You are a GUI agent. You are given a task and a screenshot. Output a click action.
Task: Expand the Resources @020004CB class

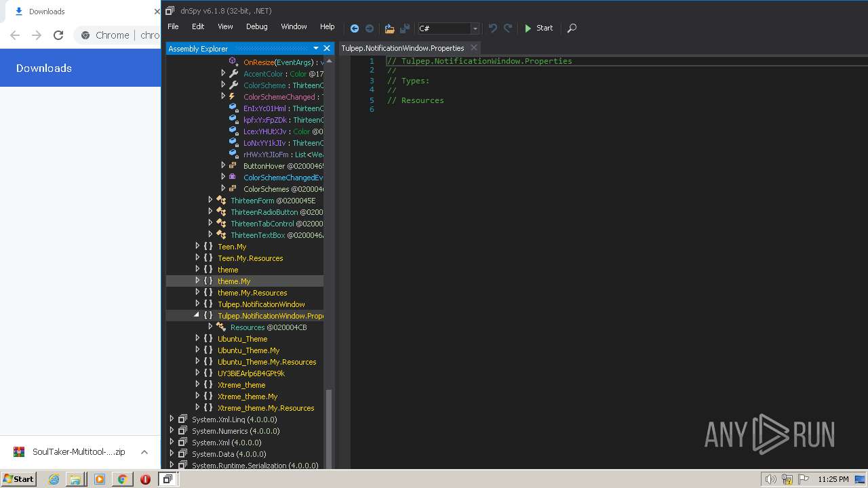pyautogui.click(x=210, y=327)
